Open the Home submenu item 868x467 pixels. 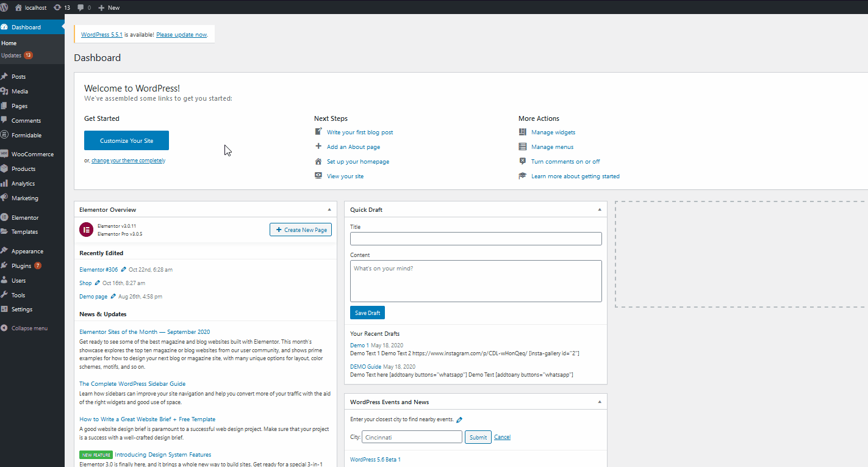[9, 43]
